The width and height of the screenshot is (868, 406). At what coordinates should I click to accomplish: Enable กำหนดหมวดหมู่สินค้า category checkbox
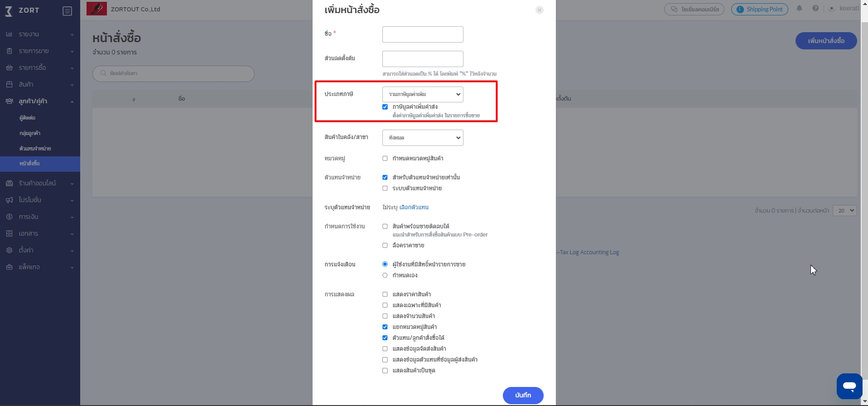(385, 159)
